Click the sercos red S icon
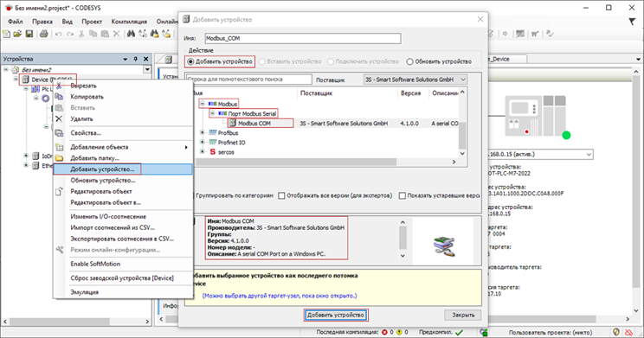Viewport: 644px width, 338px height. 212,152
